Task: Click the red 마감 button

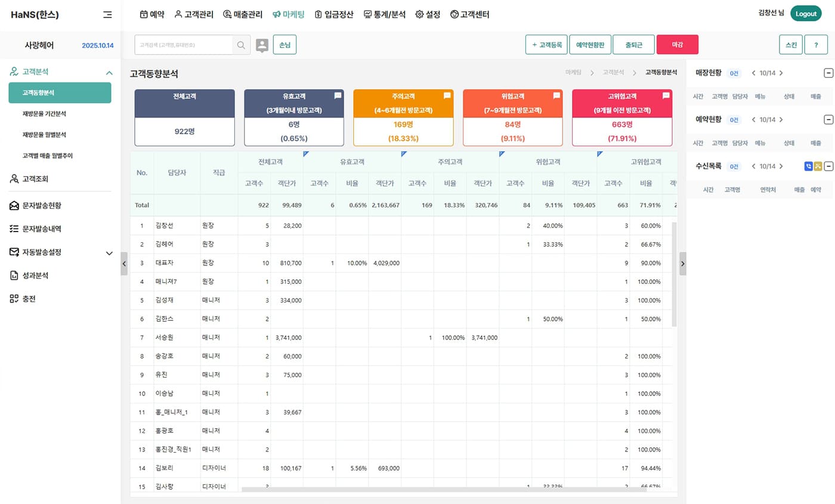Action: 677,45
